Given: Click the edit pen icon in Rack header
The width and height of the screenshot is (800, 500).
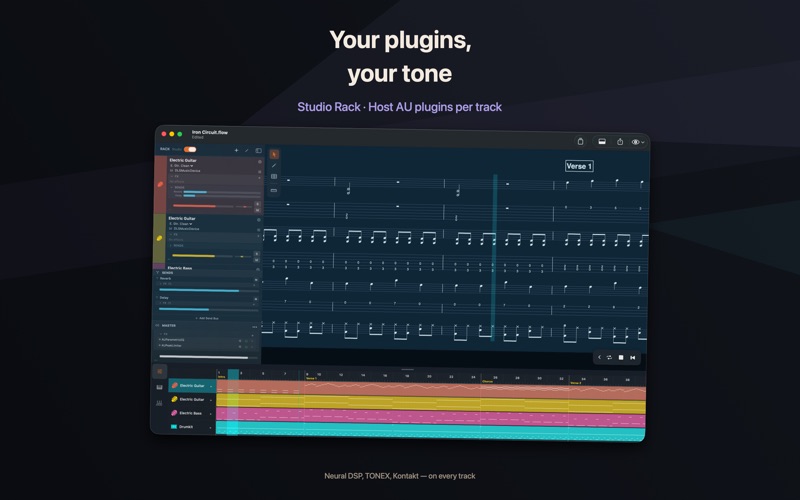Looking at the screenshot, I should [247, 151].
